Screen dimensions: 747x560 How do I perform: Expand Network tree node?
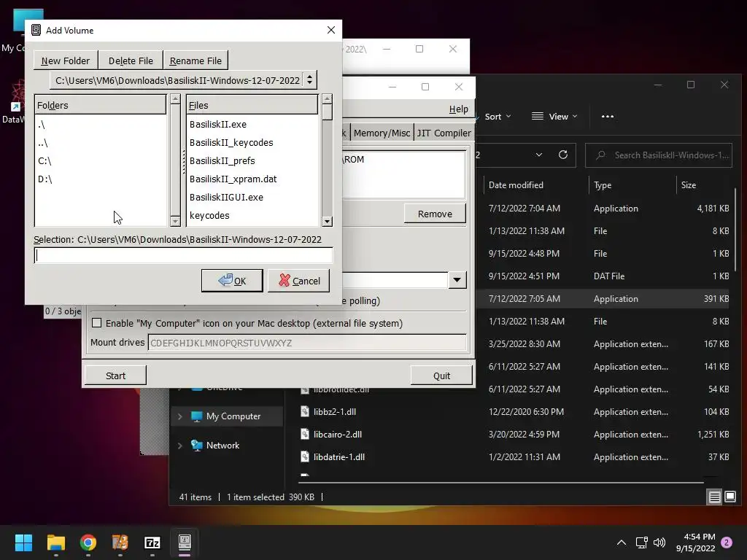[x=180, y=446]
